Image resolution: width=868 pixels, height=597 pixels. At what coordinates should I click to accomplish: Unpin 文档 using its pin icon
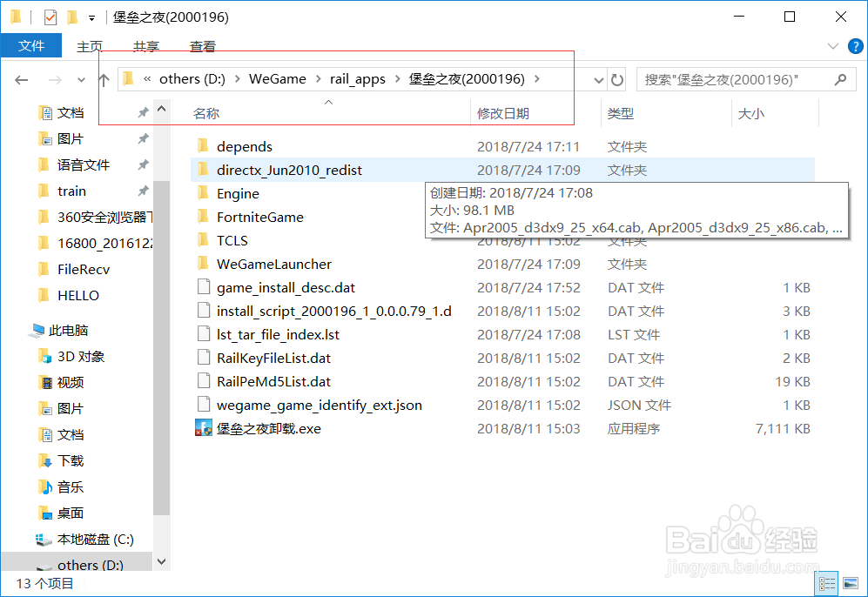(x=144, y=113)
